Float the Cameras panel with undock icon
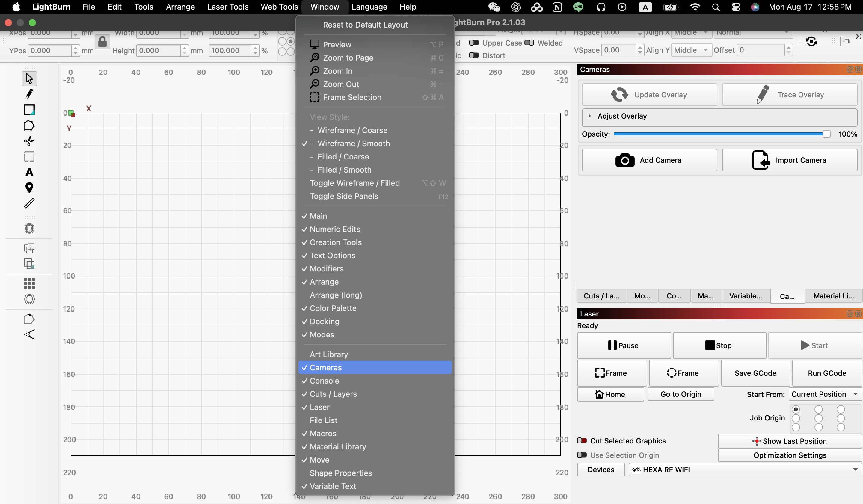This screenshot has width=863, height=504. [850, 69]
